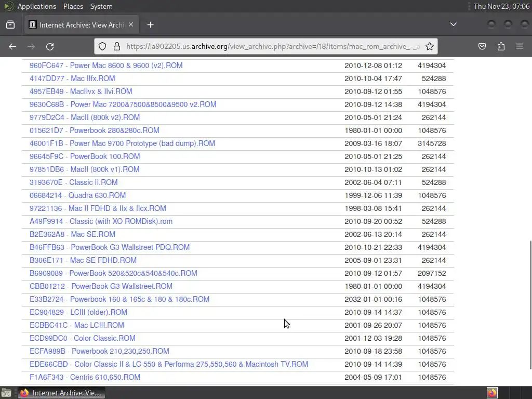Click the clock showing Thu Nov 23
This screenshot has width=532, height=399.
tap(501, 6)
